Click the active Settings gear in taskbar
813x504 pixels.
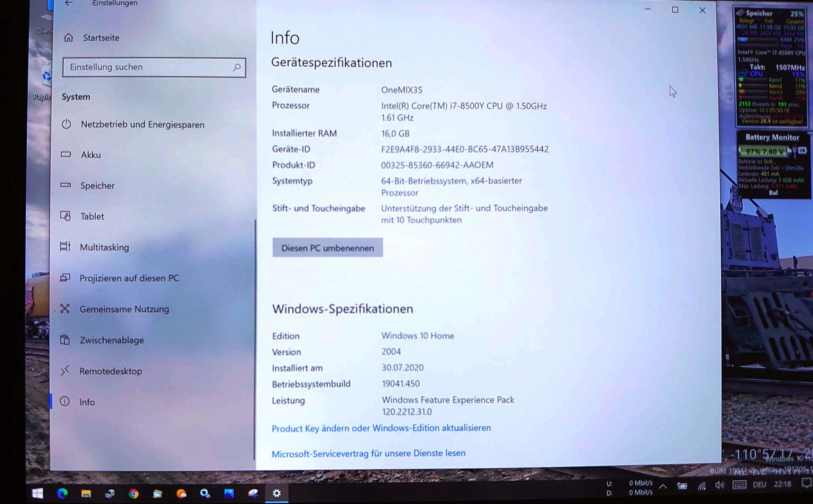click(277, 493)
